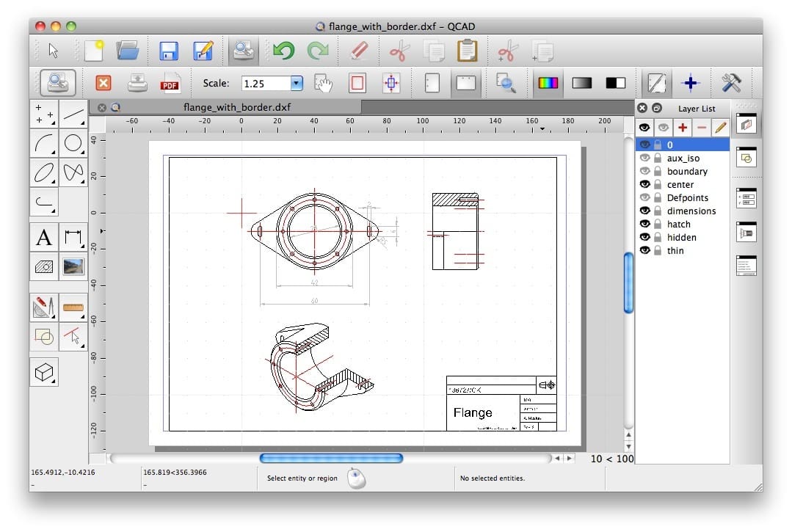This screenshot has width=792, height=532.
Task: Open the spline drawing tools
Action: pos(73,172)
